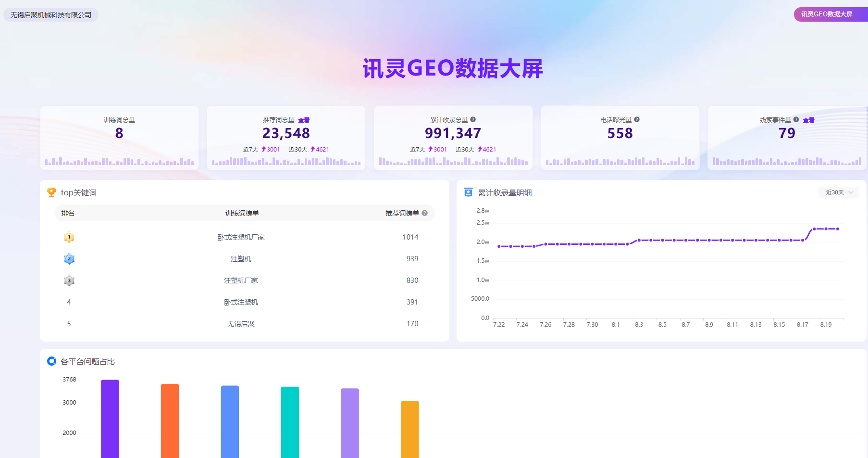Select keyword 无锡启聚 in rank 5 row
Screen dimensions: 868x458
241,324
